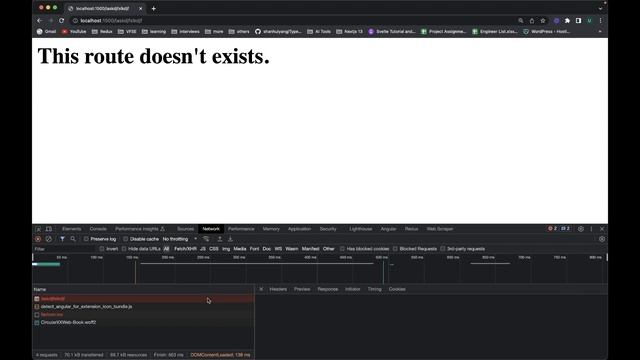This screenshot has height=360, width=640.
Task: Open the learning bookmark folder
Action: [153, 31]
